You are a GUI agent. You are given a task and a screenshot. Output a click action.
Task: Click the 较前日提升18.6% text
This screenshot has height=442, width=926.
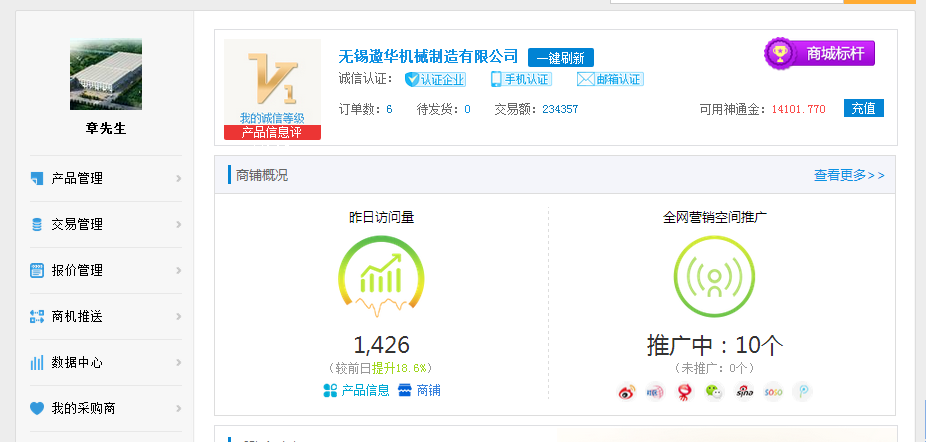click(x=381, y=368)
